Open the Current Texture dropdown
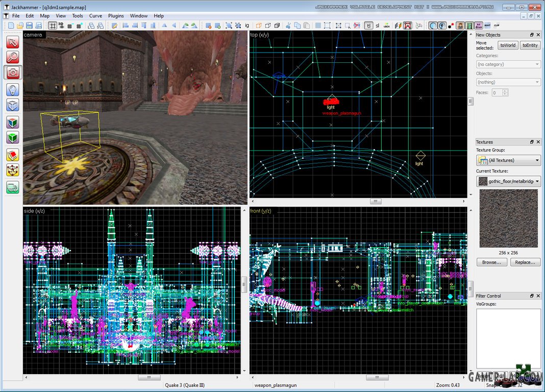The height and width of the screenshot is (392, 545). 508,181
